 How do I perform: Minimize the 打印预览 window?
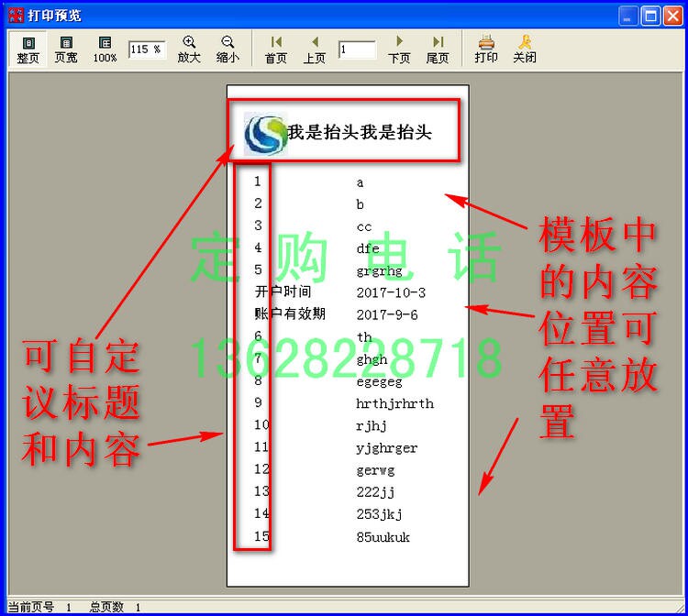click(628, 16)
